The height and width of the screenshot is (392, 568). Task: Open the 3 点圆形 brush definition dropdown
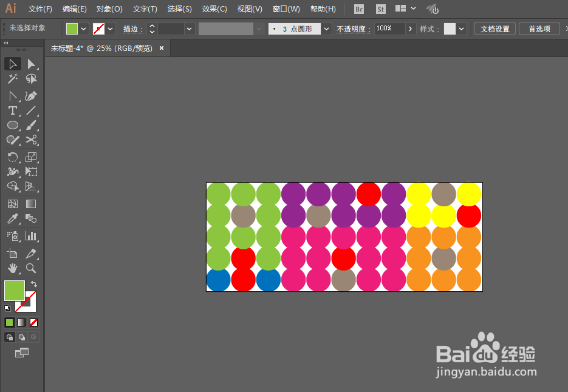click(x=326, y=29)
